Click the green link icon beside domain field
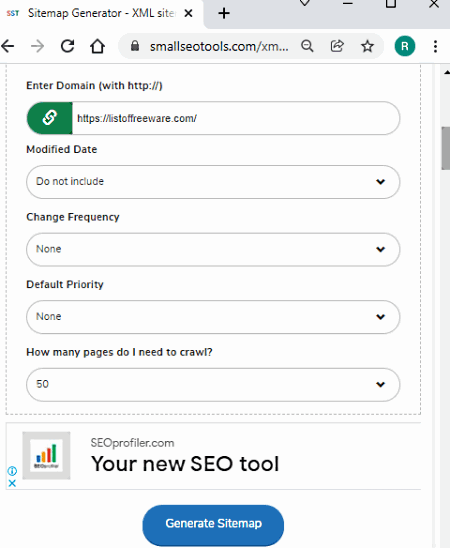This screenshot has width=450, height=548. click(50, 118)
